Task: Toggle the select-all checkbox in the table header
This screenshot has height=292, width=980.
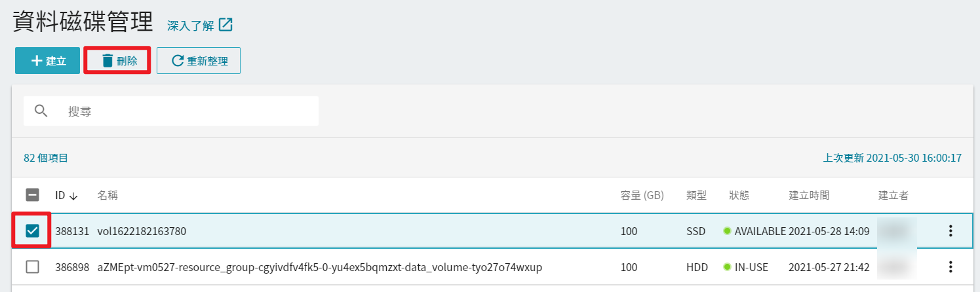Action: pos(32,195)
